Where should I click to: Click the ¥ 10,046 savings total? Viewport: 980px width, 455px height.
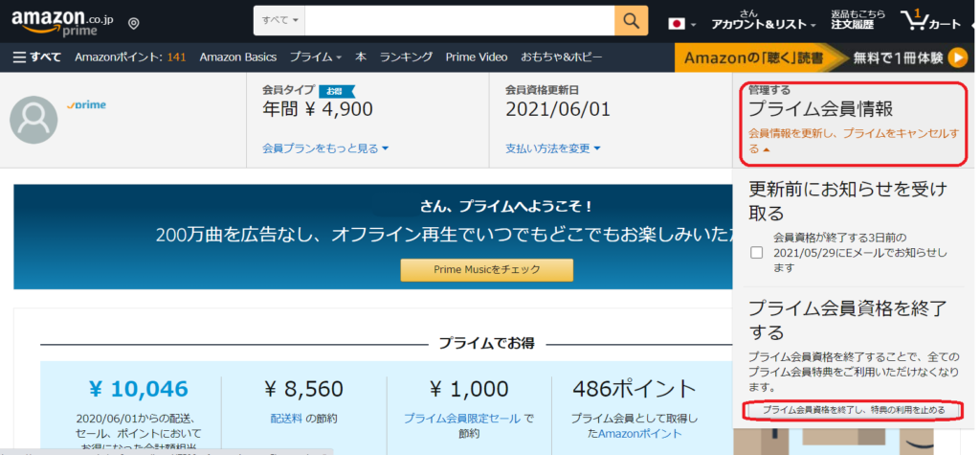pyautogui.click(x=138, y=389)
